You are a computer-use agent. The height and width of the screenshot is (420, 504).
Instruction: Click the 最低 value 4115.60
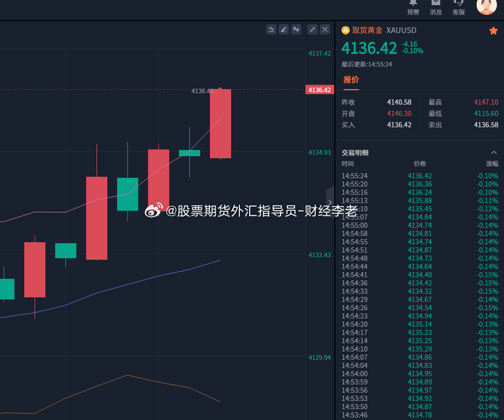pyautogui.click(x=486, y=113)
